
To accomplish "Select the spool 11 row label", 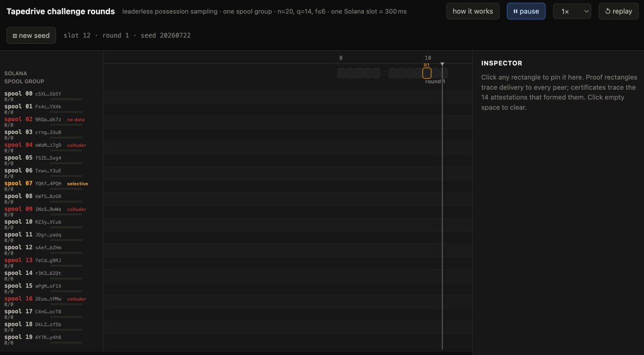I will [18, 235].
